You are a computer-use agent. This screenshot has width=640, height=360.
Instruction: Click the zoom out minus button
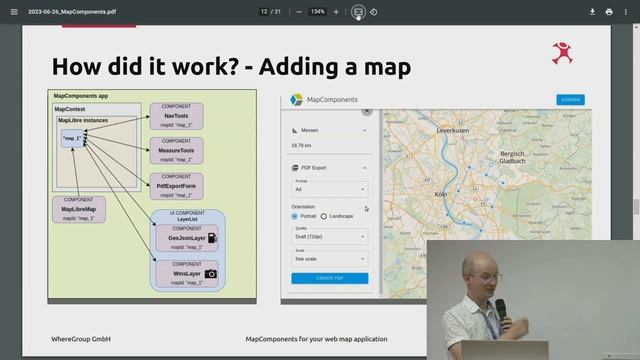click(299, 12)
